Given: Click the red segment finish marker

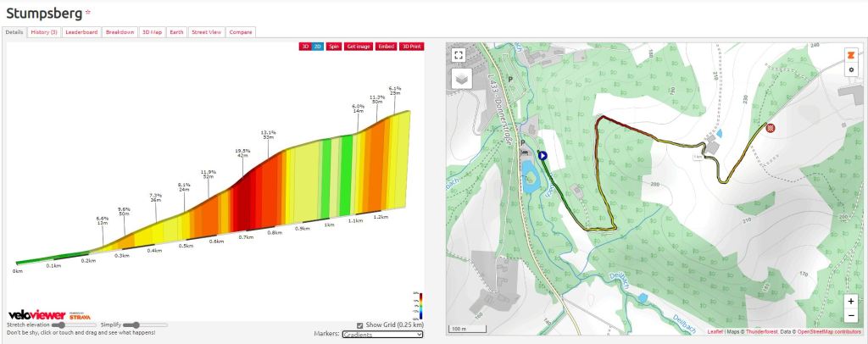Looking at the screenshot, I should tap(771, 129).
